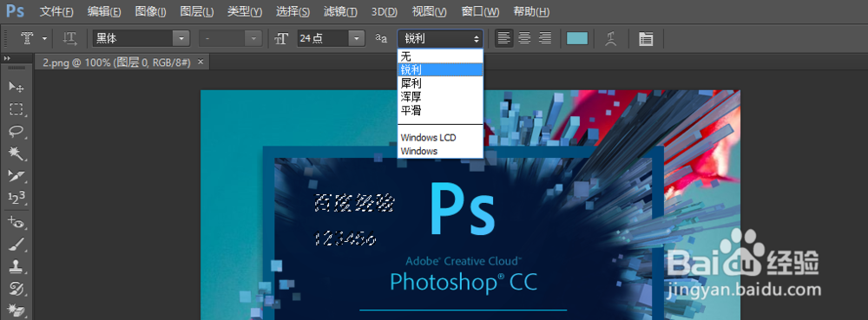Screen dimensions: 868x320
Task: Choose 浑厚 in anti-alias list
Action: 440,97
